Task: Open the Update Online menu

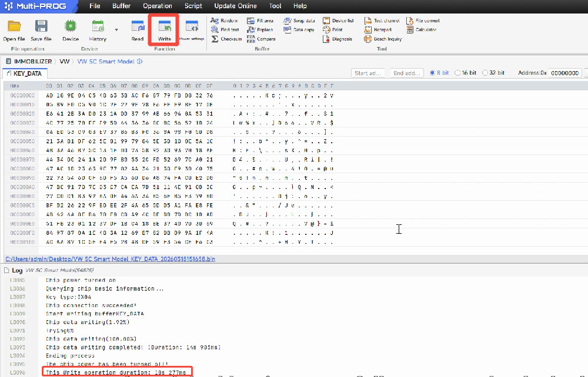Action: [235, 6]
